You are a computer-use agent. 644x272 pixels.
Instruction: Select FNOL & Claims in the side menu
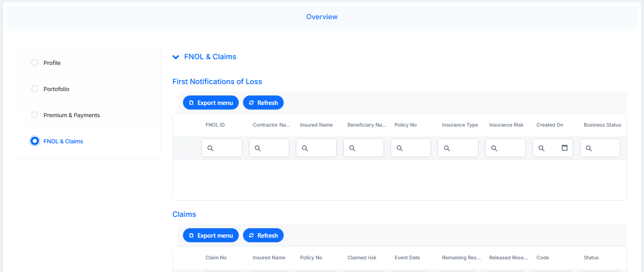pos(63,141)
